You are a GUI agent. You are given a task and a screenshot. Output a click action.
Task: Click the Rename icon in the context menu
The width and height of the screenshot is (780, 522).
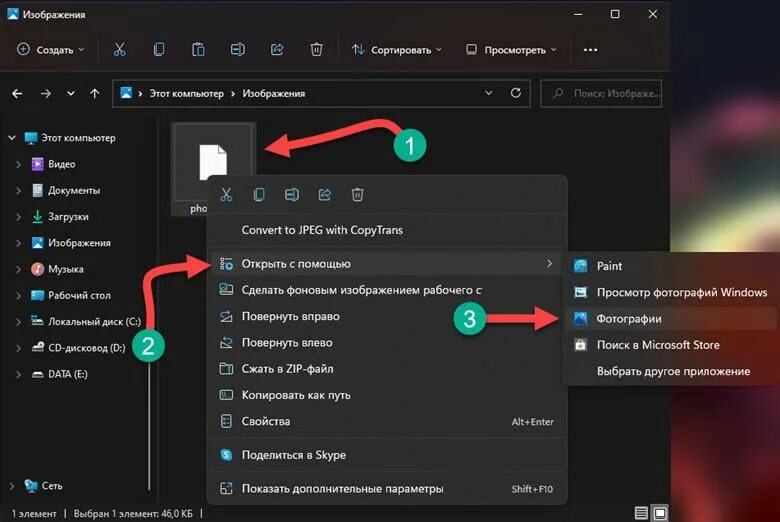click(x=292, y=195)
